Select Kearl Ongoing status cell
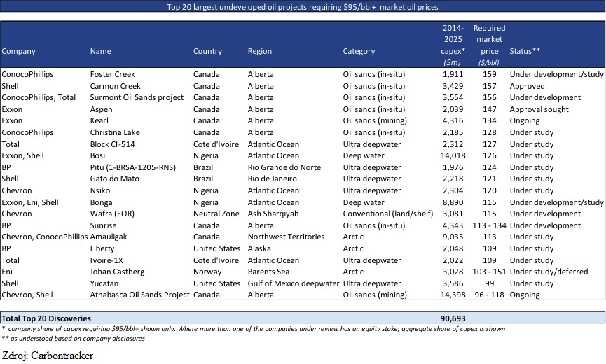Screen dimensions: 606x364 pyautogui.click(x=525, y=120)
